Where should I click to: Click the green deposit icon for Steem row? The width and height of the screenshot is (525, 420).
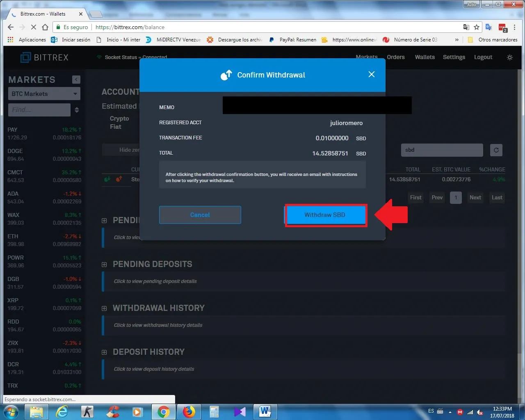click(x=107, y=179)
